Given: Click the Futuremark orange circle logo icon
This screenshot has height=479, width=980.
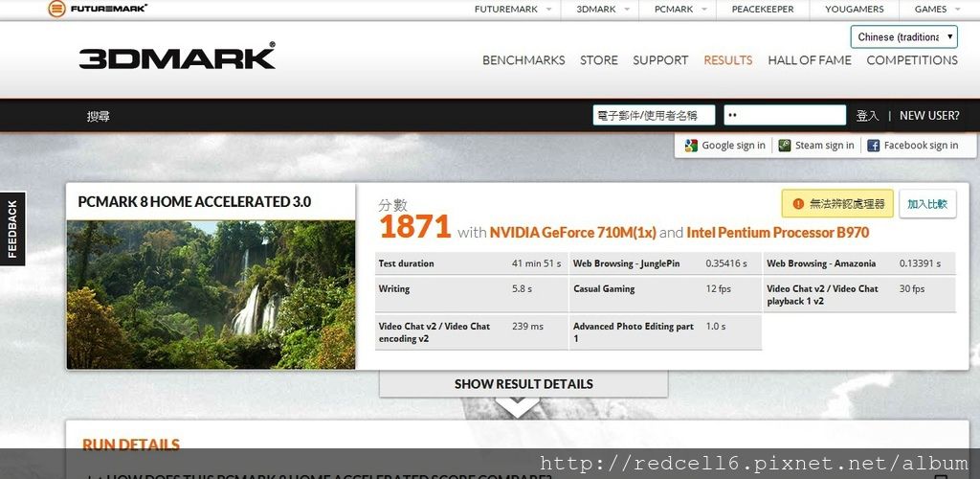Looking at the screenshot, I should tap(56, 9).
